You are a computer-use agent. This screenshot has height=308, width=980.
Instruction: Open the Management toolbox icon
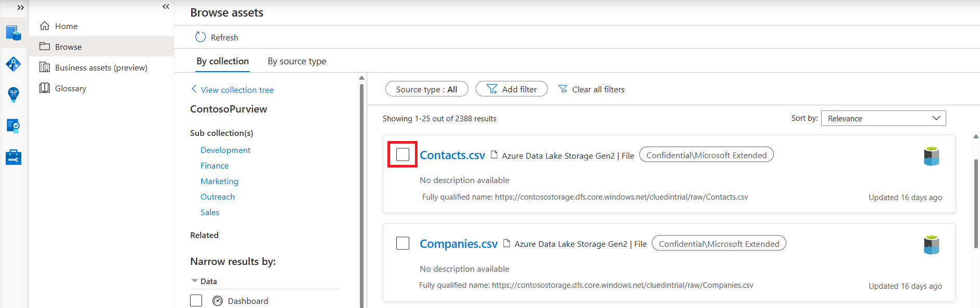pyautogui.click(x=14, y=157)
